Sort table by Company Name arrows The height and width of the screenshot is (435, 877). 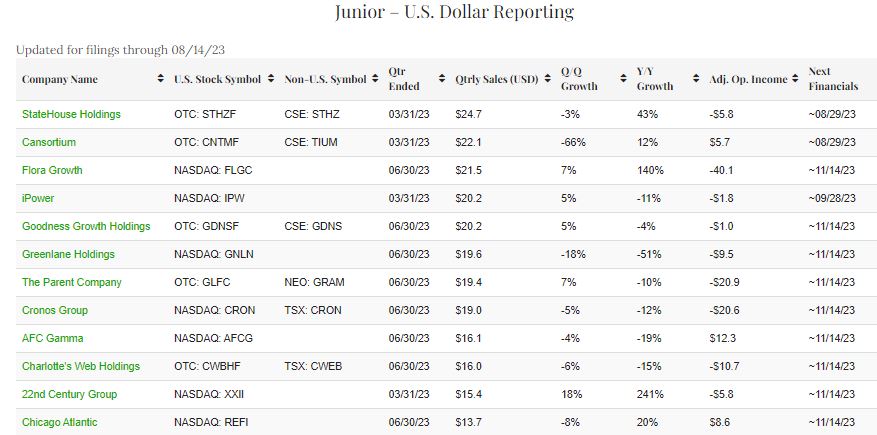click(161, 79)
